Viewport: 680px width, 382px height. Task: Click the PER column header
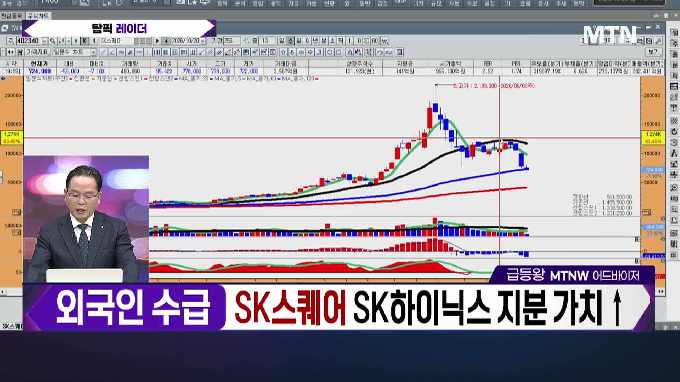tap(516, 64)
